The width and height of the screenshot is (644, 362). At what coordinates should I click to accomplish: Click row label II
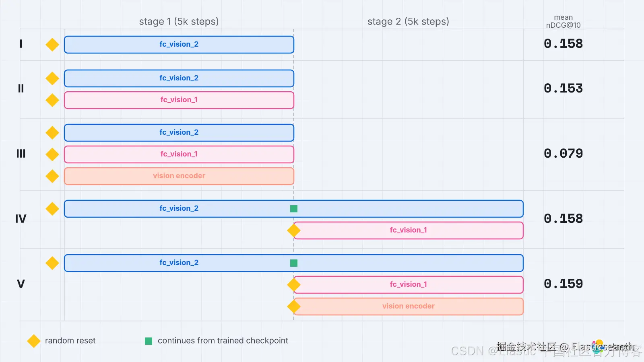pos(21,88)
